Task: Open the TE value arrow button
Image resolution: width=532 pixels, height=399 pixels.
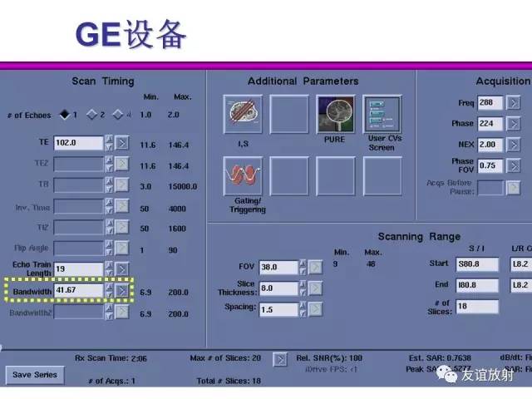Action: pyautogui.click(x=122, y=143)
